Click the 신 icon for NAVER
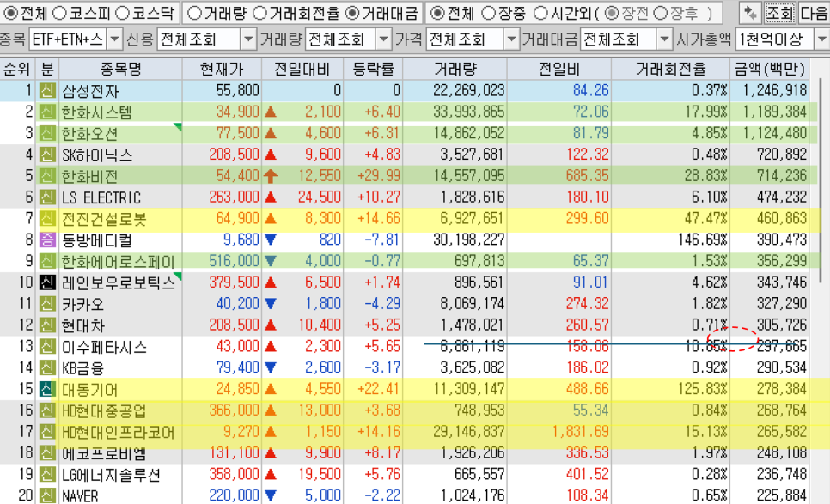 click(x=47, y=495)
